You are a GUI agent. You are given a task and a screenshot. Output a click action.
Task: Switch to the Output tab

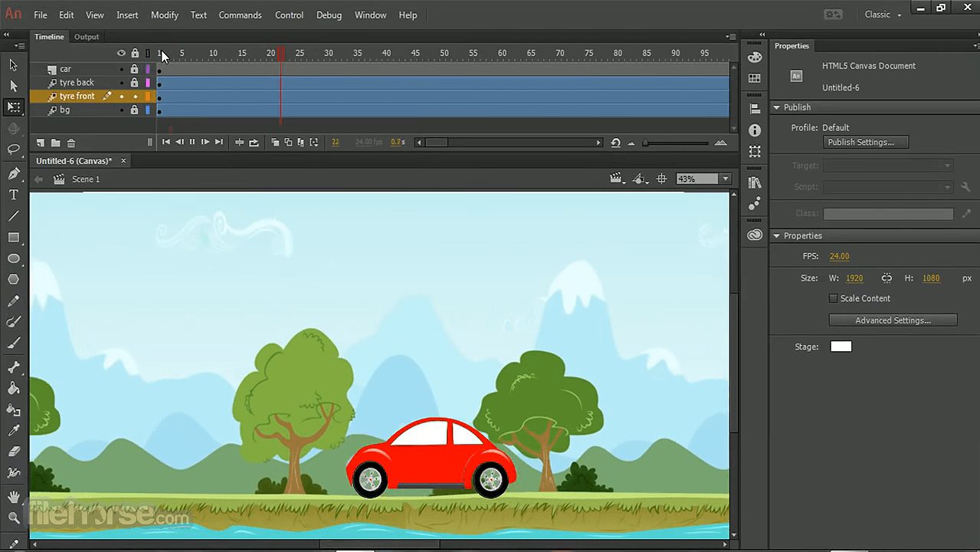coord(86,36)
